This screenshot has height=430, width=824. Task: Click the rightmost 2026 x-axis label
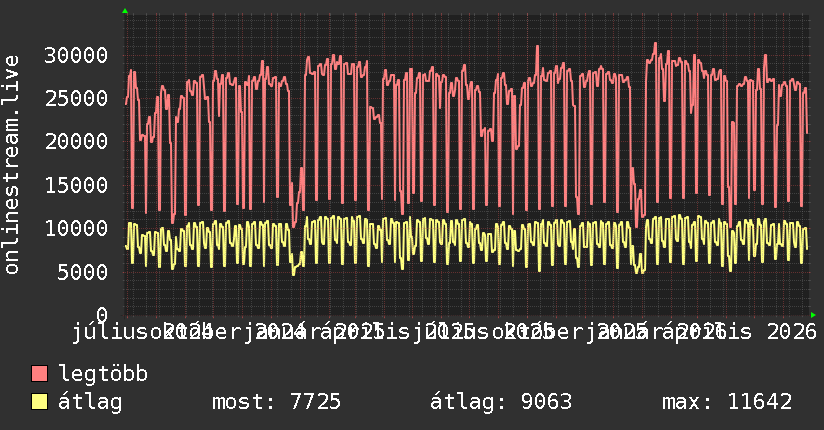click(x=792, y=332)
